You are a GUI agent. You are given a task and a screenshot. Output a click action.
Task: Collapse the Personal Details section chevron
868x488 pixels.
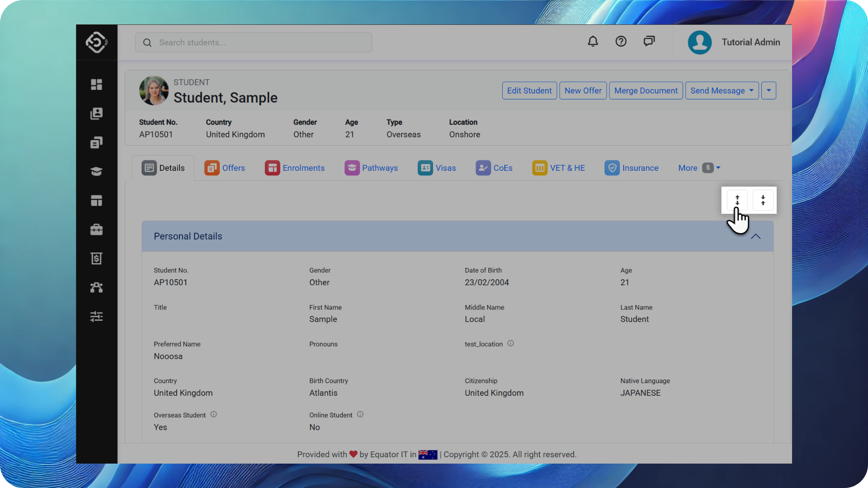[x=755, y=236]
